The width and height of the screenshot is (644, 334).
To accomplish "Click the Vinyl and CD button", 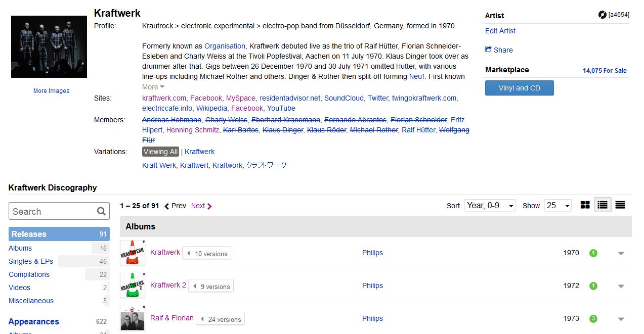I will 519,88.
